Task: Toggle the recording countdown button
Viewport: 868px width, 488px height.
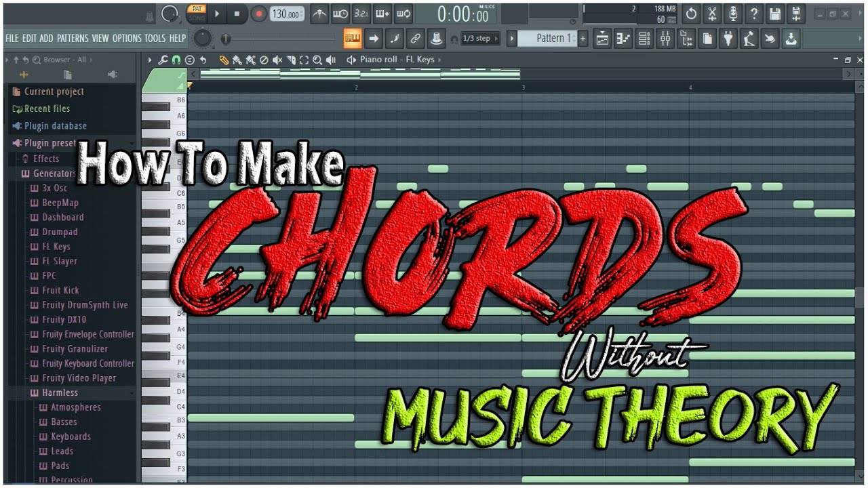Action: coord(361,14)
